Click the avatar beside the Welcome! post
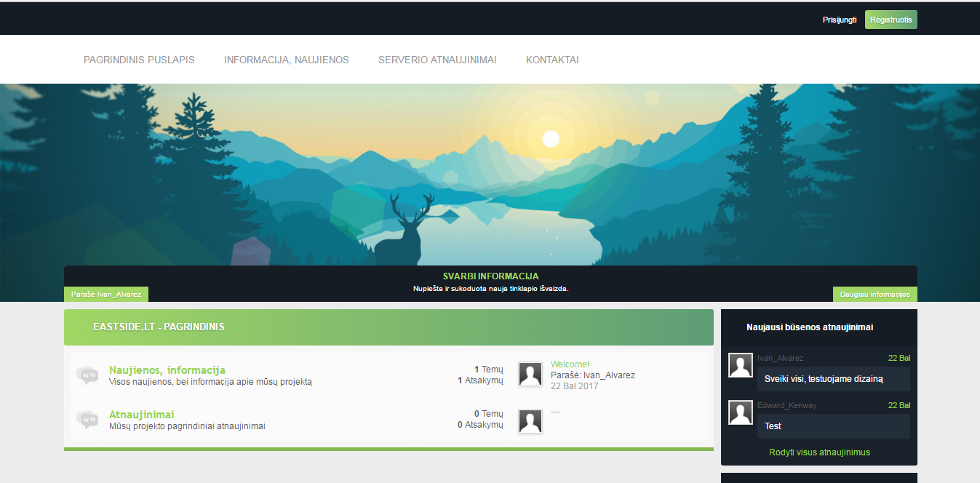The width and height of the screenshot is (980, 483). click(x=530, y=374)
